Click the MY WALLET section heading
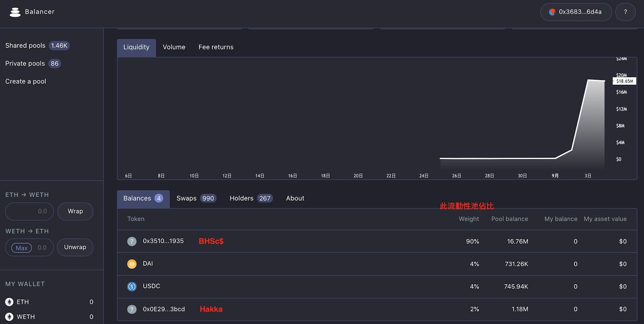The height and width of the screenshot is (324, 644). (x=25, y=284)
